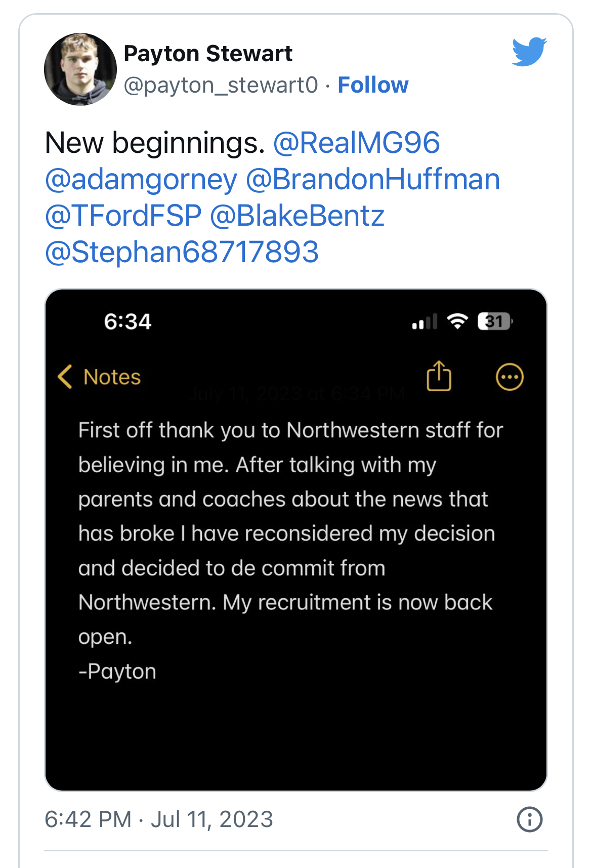This screenshot has height=868, width=592.
Task: Click the Payton Stewart display name
Action: coord(208,54)
